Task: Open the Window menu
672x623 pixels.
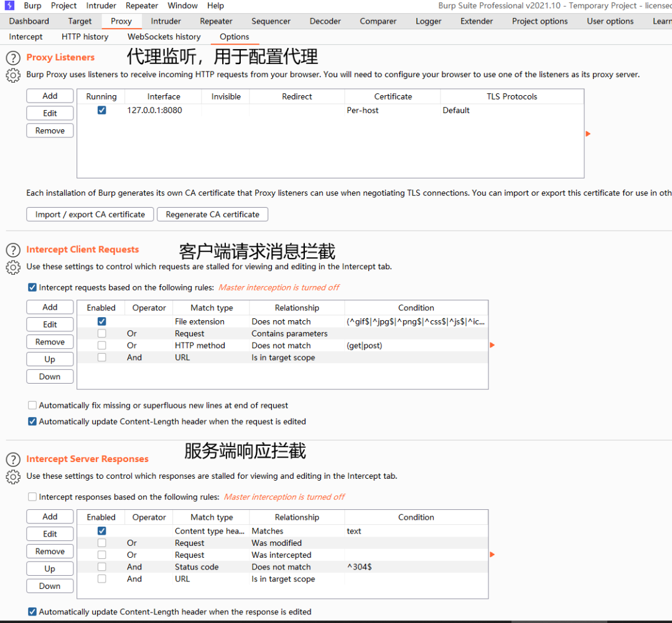Action: [x=182, y=6]
